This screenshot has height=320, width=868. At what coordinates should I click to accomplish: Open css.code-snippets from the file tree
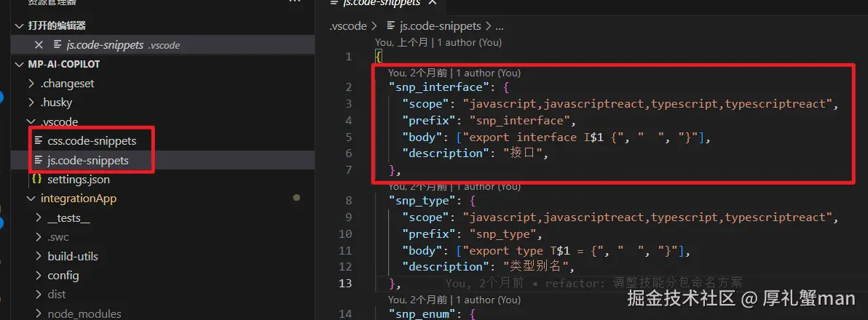click(x=92, y=141)
